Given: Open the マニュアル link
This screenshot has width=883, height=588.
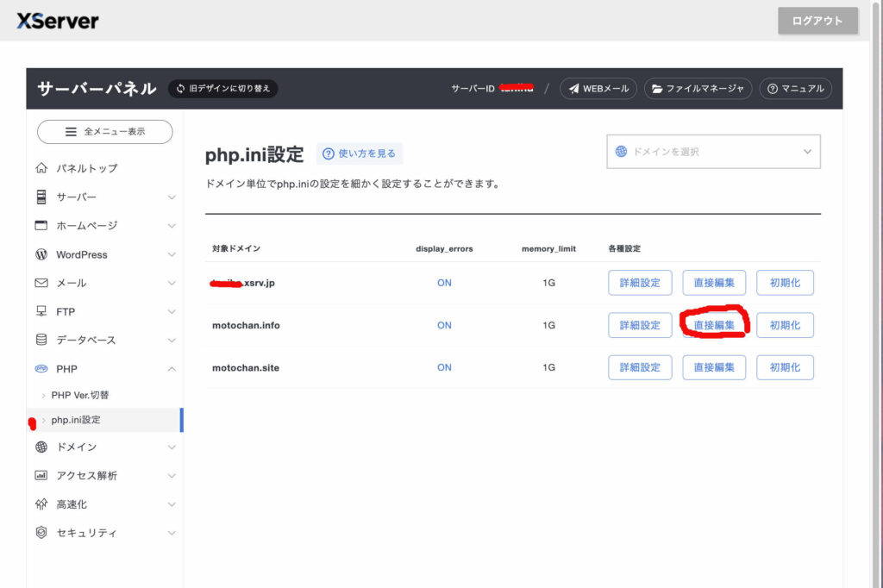Looking at the screenshot, I should (x=795, y=89).
